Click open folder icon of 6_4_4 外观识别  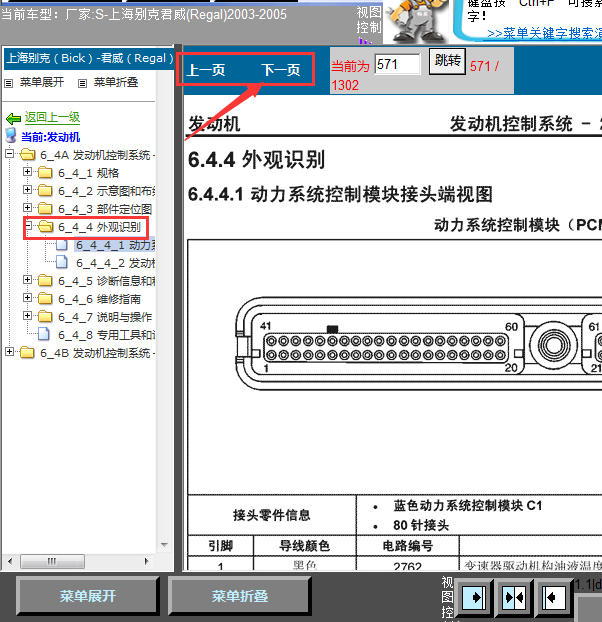coord(45,227)
